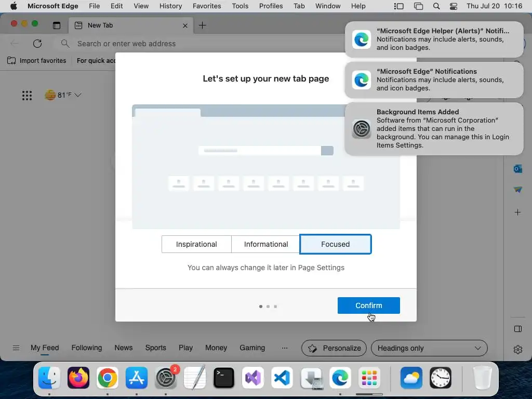Open Weather app from the Dock
Screen dimensions: 532x399
pyautogui.click(x=411, y=378)
